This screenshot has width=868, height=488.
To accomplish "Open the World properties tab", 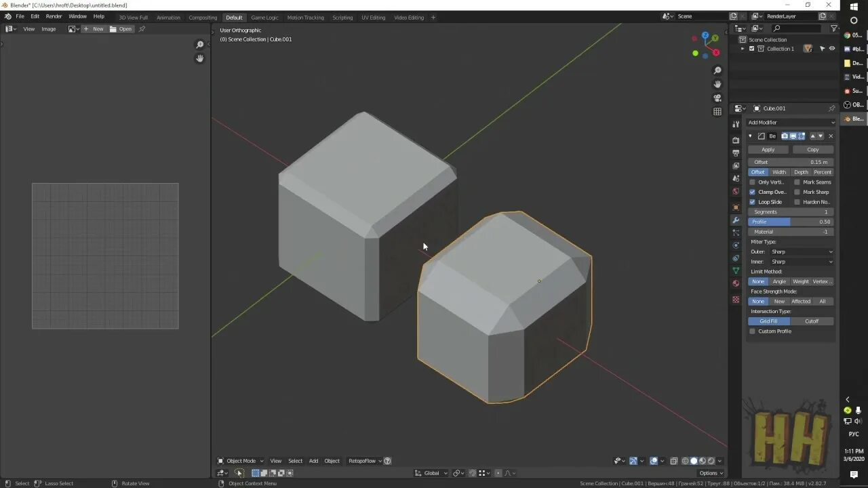I will [736, 191].
